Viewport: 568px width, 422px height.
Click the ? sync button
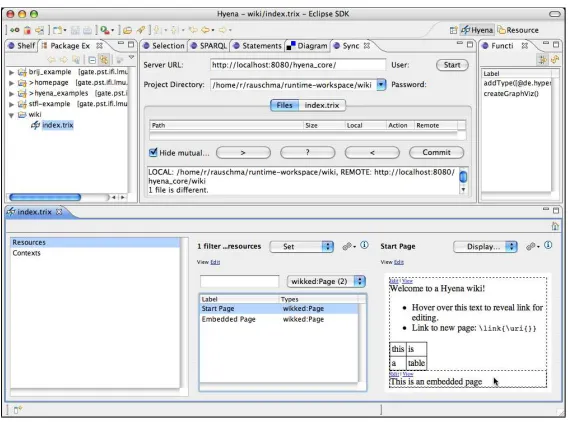308,152
